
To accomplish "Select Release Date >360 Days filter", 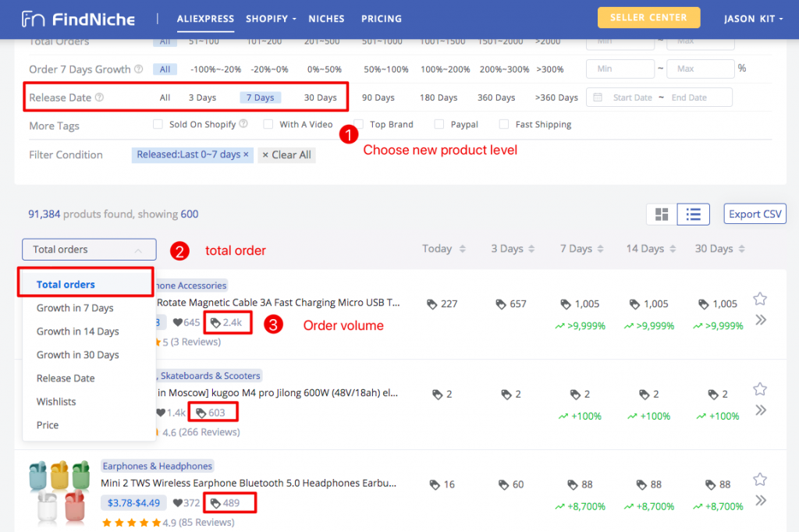I will (556, 98).
